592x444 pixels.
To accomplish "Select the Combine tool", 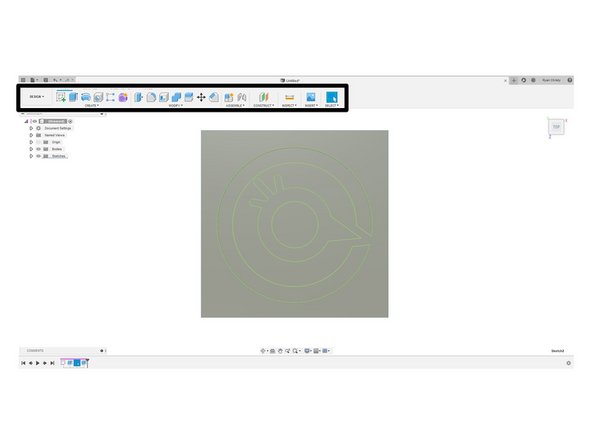I will (x=176, y=97).
